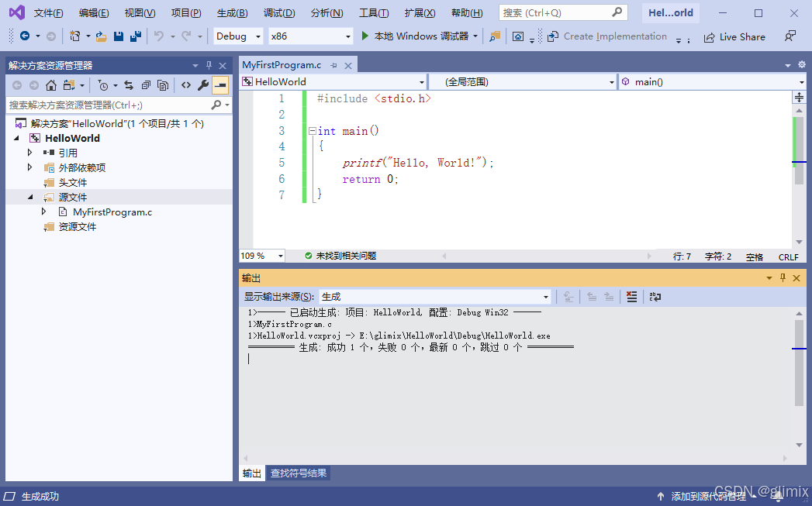The height and width of the screenshot is (506, 812).
Task: Clear all output text
Action: point(631,297)
